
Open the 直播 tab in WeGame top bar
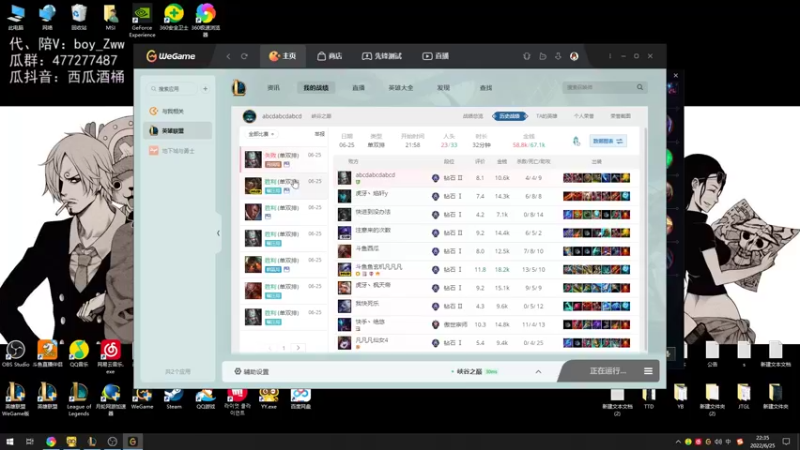pos(435,56)
